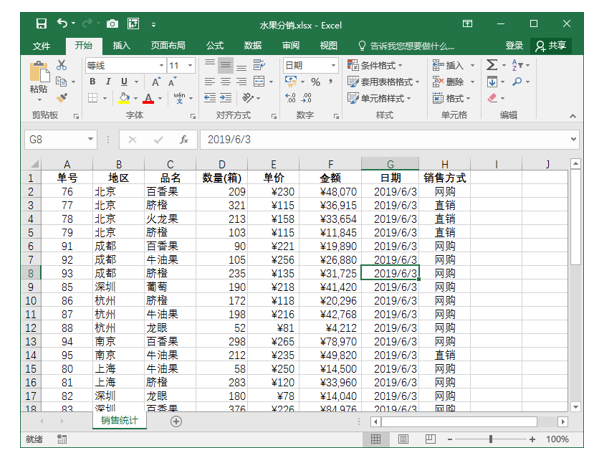
Task: Apply red font color A
Action: (149, 98)
